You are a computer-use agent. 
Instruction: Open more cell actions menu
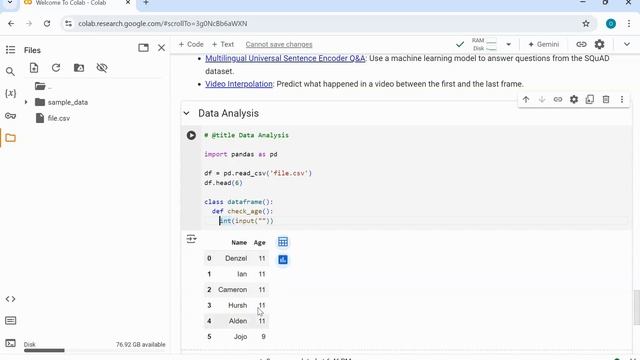[x=622, y=99]
